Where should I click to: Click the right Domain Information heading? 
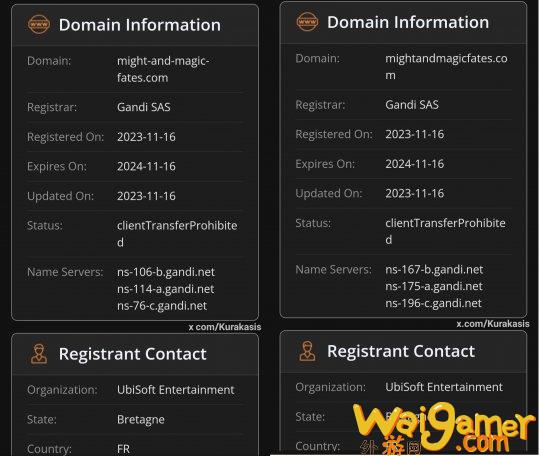pyautogui.click(x=408, y=22)
